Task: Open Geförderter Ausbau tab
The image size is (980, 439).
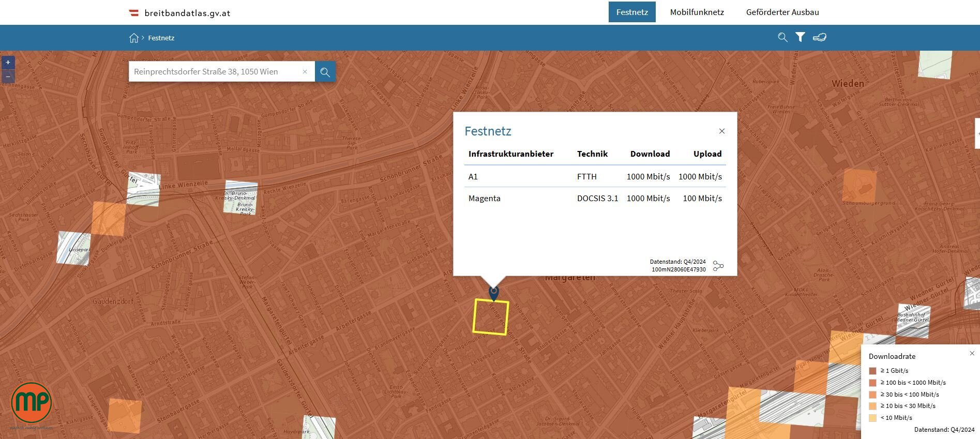Action: [x=782, y=12]
